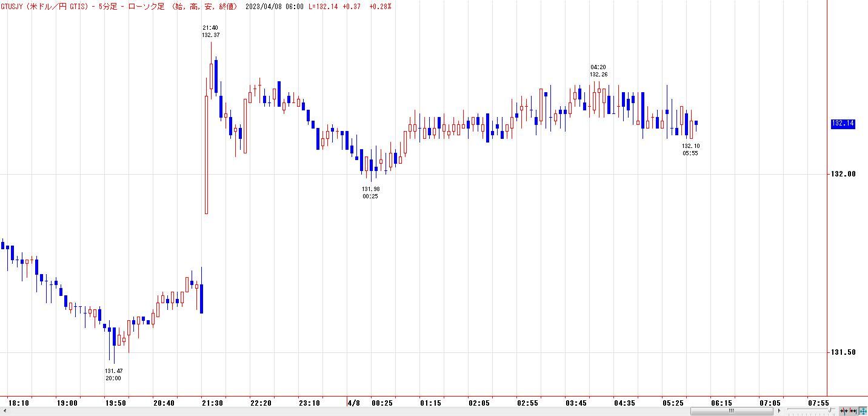Click the 04:35 time axis label
Image resolution: width=868 pixels, height=416 pixels.
[625, 403]
